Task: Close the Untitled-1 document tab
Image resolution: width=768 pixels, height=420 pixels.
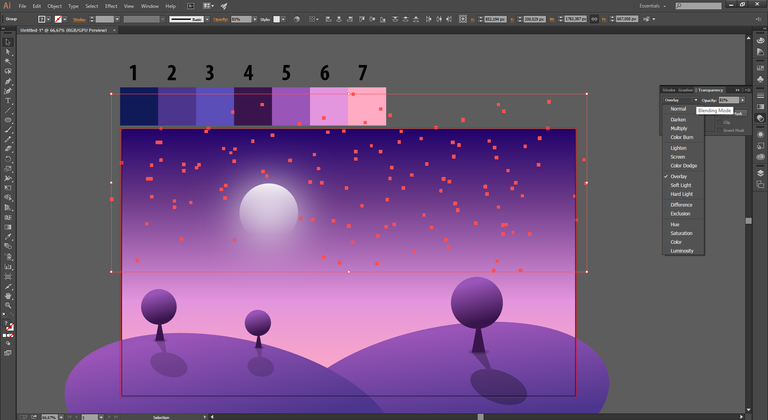Action: pos(115,30)
